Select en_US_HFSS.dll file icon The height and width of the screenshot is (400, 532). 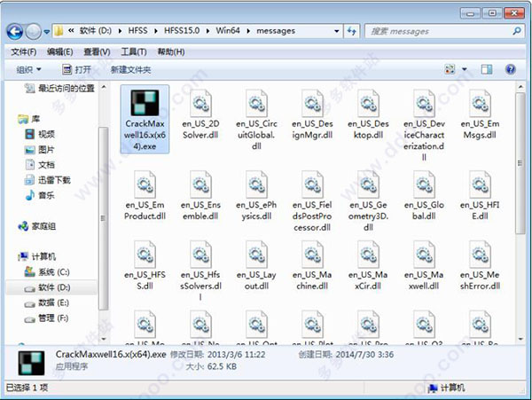coord(145,255)
